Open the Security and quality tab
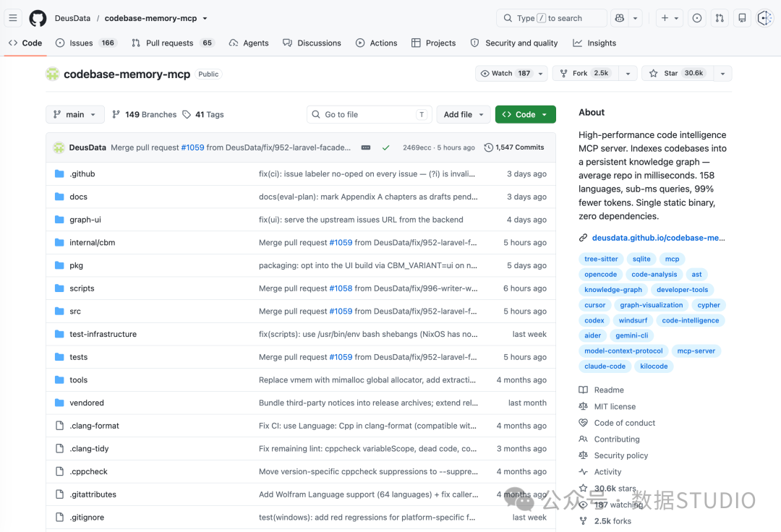The height and width of the screenshot is (532, 781). coord(514,43)
